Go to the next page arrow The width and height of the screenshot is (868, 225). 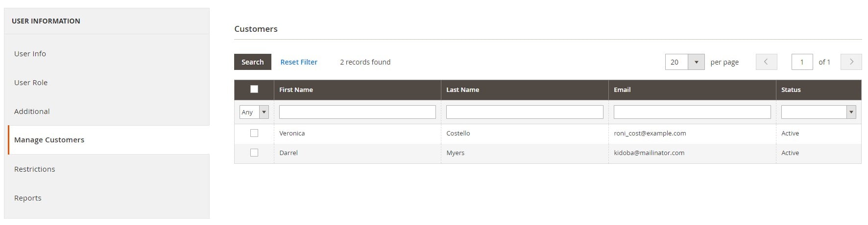[x=851, y=62]
